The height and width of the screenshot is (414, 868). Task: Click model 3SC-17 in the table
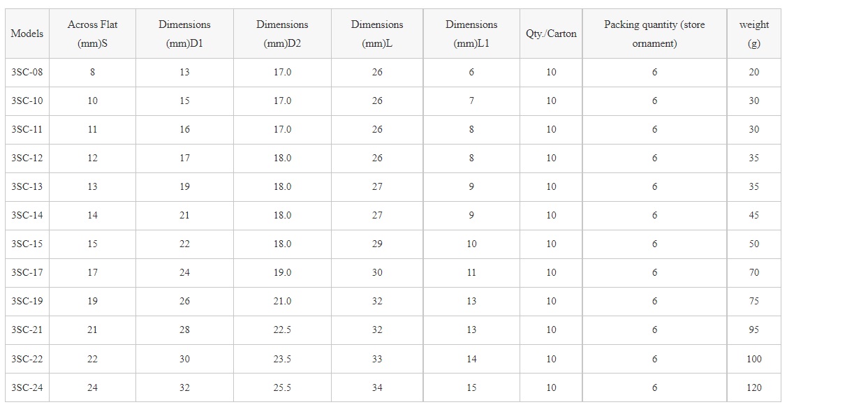27,272
